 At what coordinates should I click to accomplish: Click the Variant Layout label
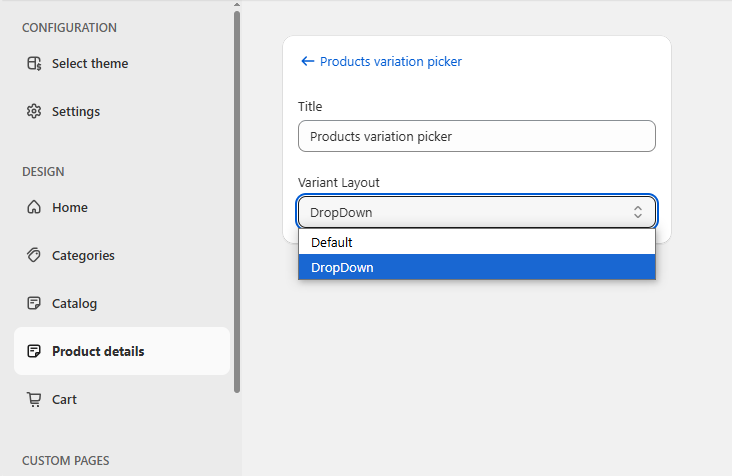(x=338, y=182)
